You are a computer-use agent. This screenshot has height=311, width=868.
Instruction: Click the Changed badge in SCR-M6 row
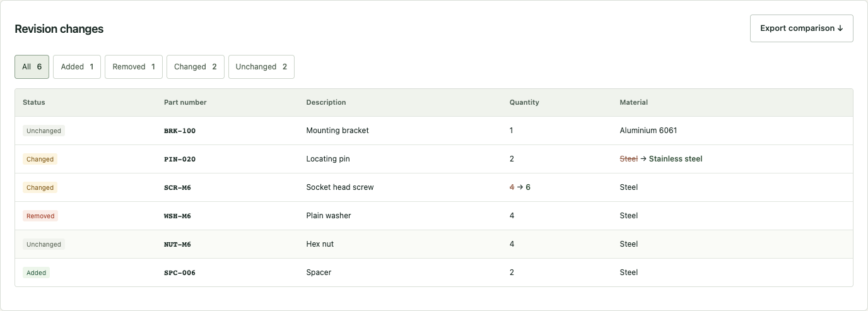coord(40,187)
